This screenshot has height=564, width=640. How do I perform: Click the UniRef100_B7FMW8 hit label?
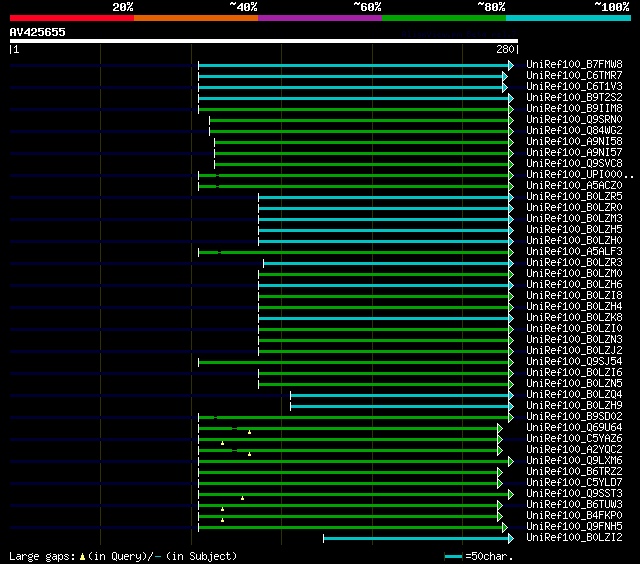574,64
